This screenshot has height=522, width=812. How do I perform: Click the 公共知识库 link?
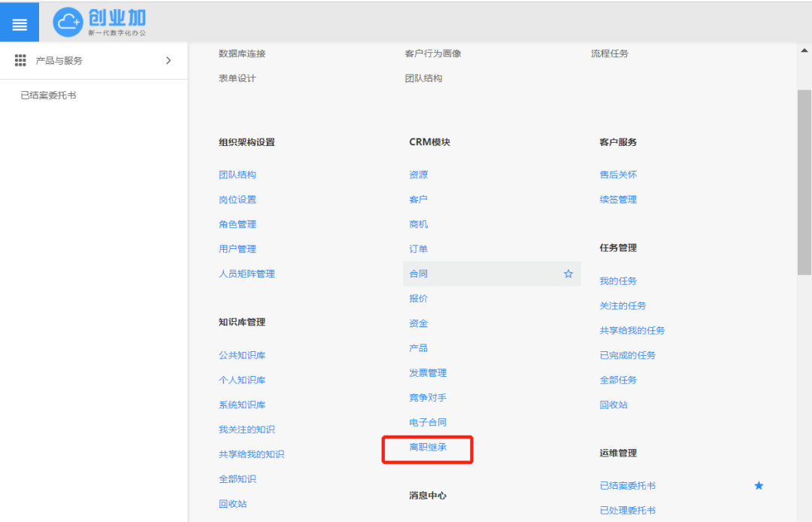pos(242,355)
